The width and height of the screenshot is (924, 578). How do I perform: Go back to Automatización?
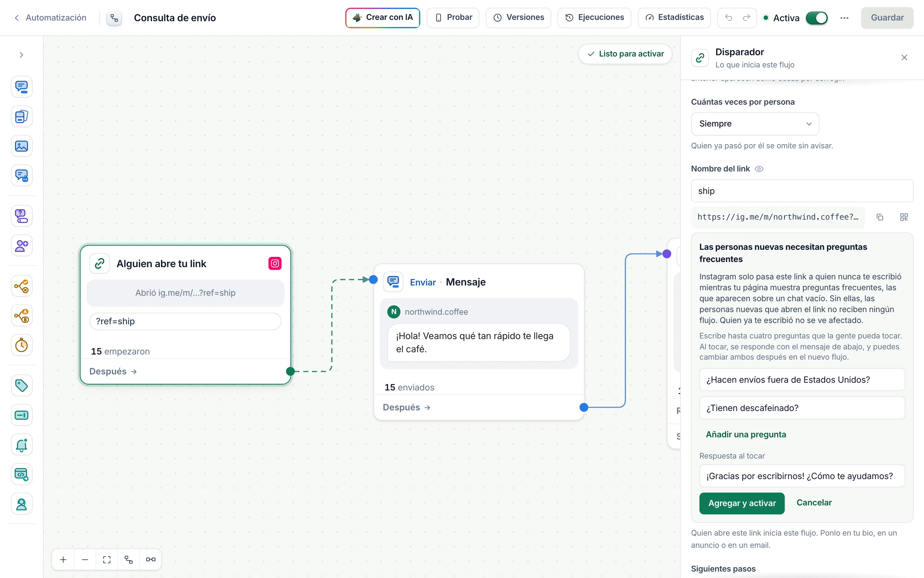(x=50, y=18)
